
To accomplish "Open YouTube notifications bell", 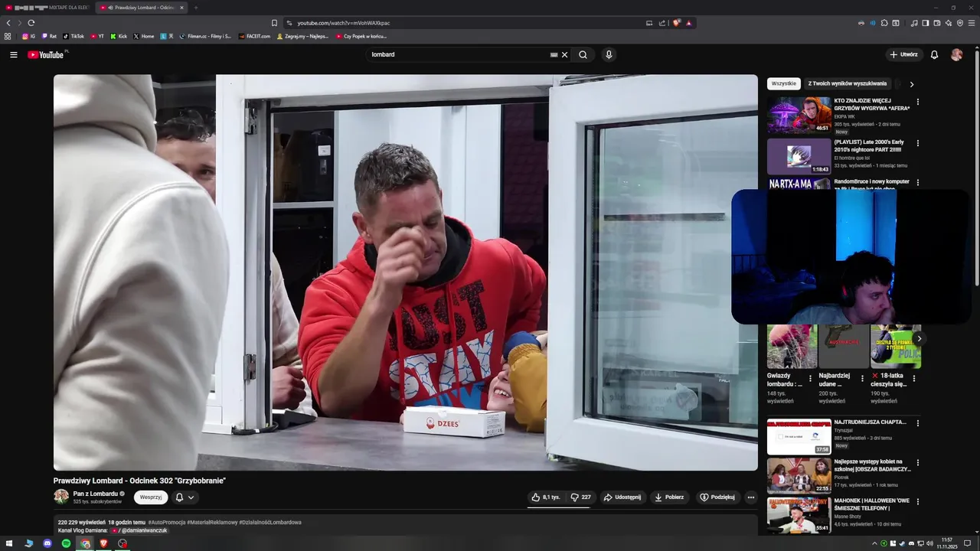I will pyautogui.click(x=934, y=54).
